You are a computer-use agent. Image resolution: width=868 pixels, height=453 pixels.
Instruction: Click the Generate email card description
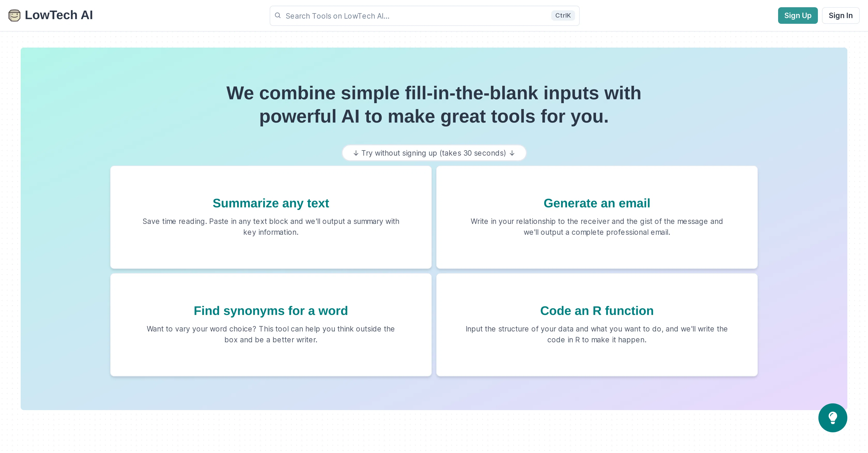(597, 227)
